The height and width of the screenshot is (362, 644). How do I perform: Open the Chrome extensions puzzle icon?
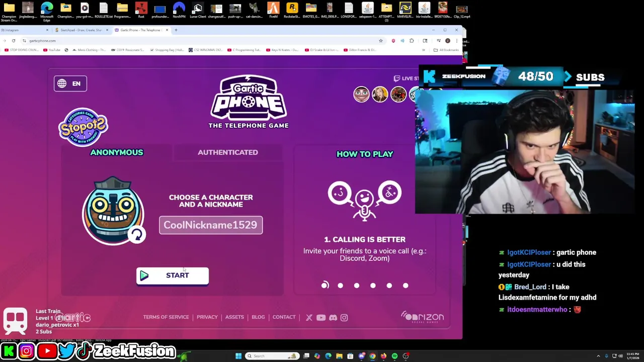coord(412,41)
